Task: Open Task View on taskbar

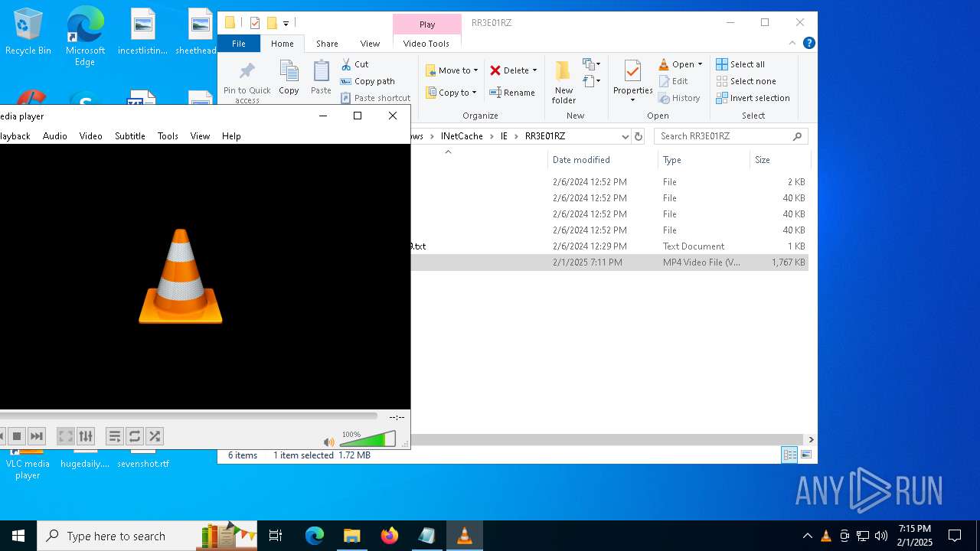Action: click(276, 536)
